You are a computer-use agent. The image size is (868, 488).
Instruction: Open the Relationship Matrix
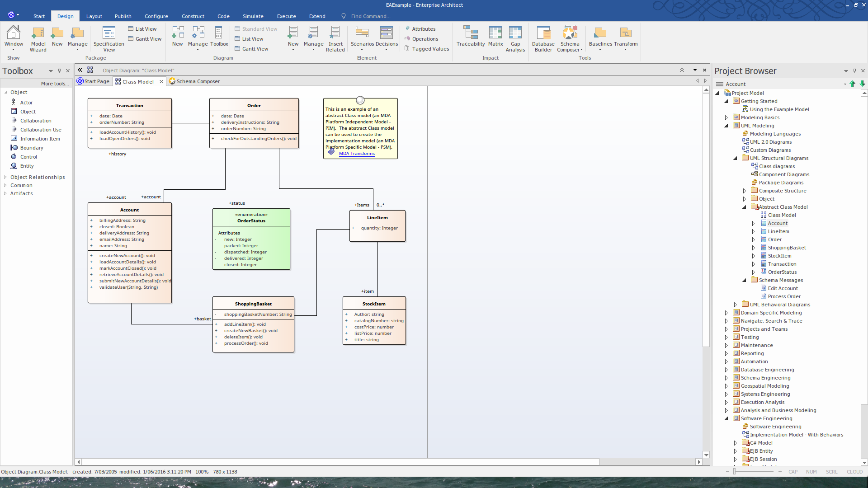[x=495, y=36]
